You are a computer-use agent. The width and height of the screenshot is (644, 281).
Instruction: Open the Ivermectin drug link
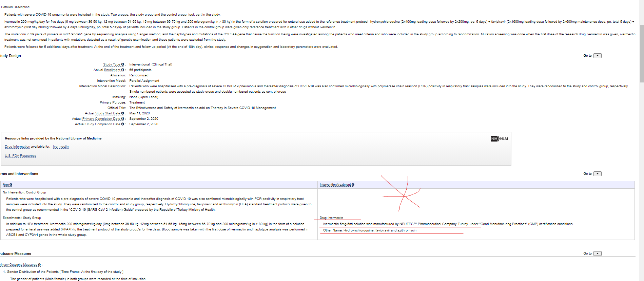(61, 147)
